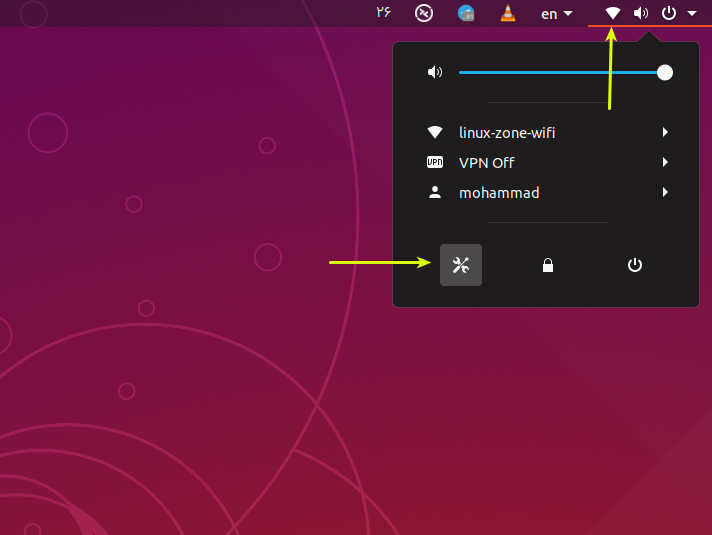712x535 pixels.
Task: Click the Wi-Fi icon in the linux-zone-wifi row
Action: [435, 132]
